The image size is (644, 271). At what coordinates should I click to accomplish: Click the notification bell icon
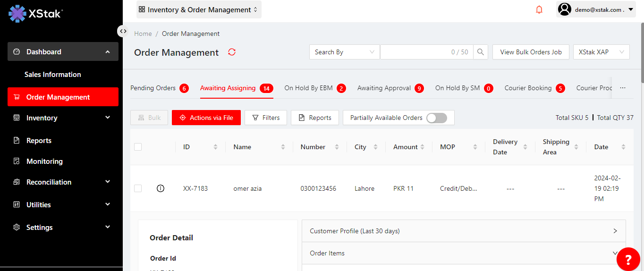(539, 9)
